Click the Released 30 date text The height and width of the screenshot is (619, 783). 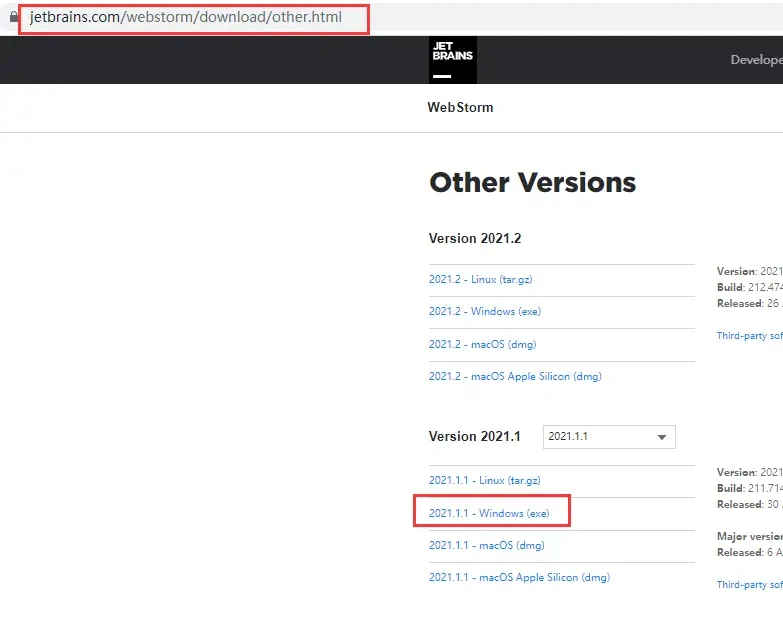[750, 504]
